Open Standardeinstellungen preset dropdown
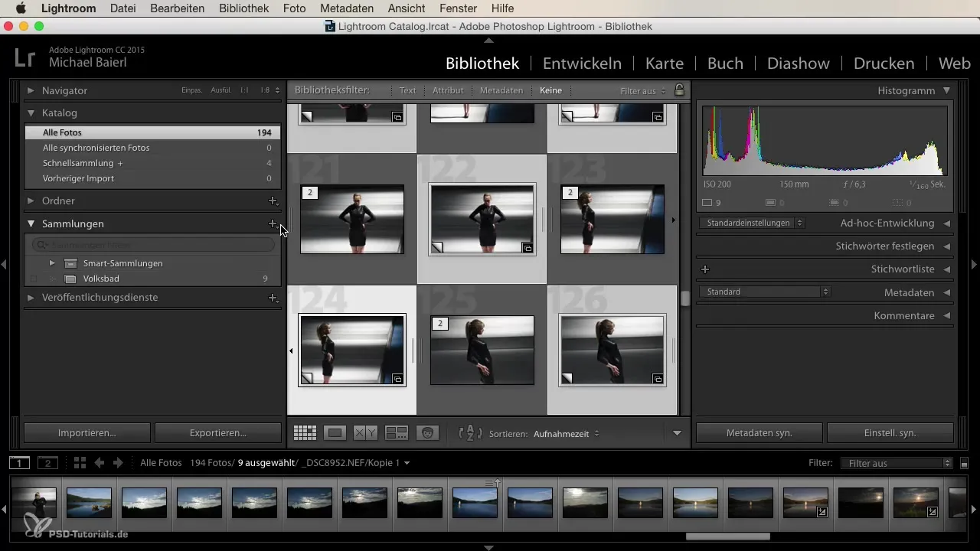 752,223
